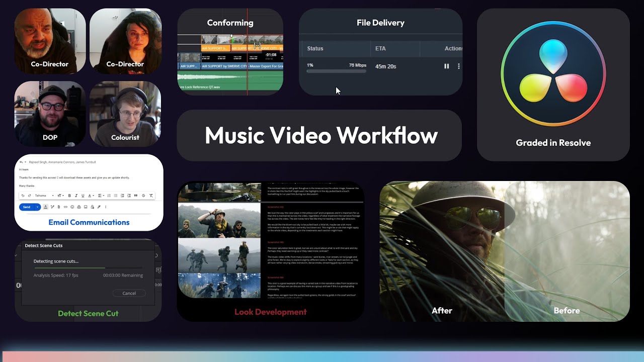Click the Status column header

[315, 48]
